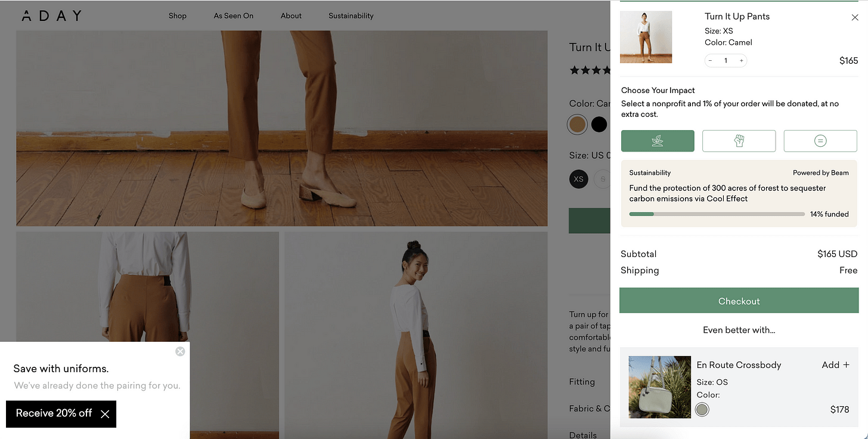Increase pants quantity with plus button
The width and height of the screenshot is (868, 439).
point(741,61)
